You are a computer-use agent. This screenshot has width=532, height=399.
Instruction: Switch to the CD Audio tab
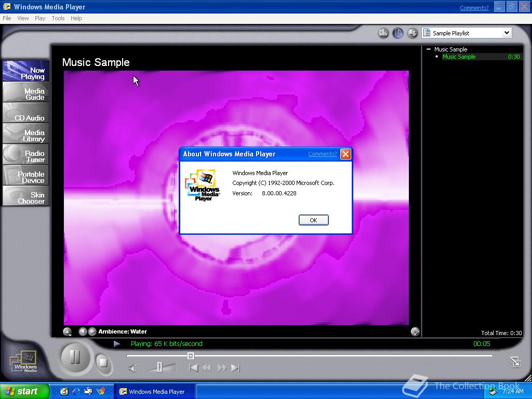[x=25, y=113]
